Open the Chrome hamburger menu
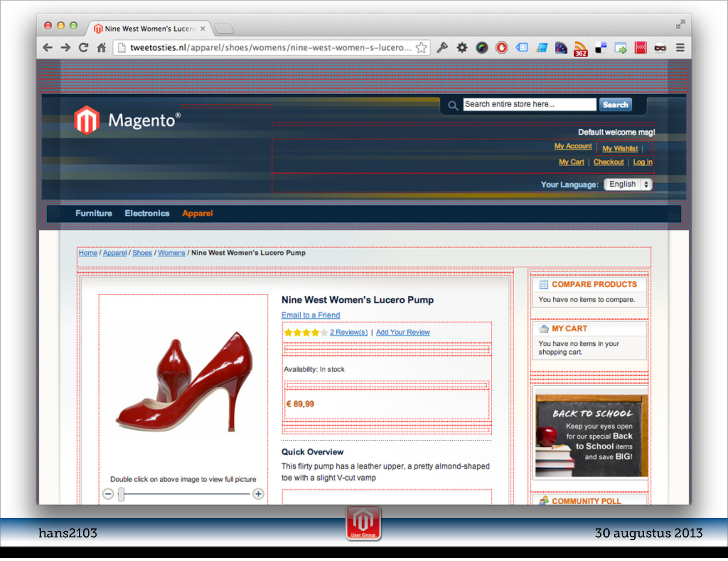The image size is (728, 561). 680,47
